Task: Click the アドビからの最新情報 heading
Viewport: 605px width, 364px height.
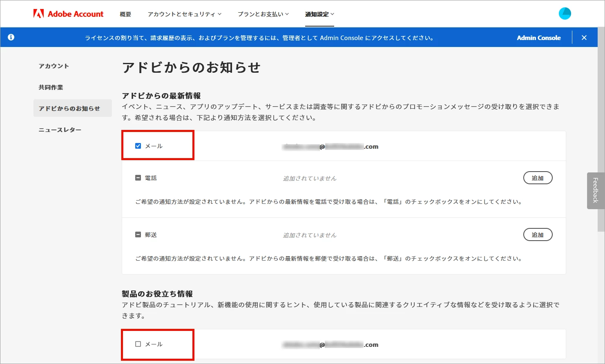Action: [161, 96]
